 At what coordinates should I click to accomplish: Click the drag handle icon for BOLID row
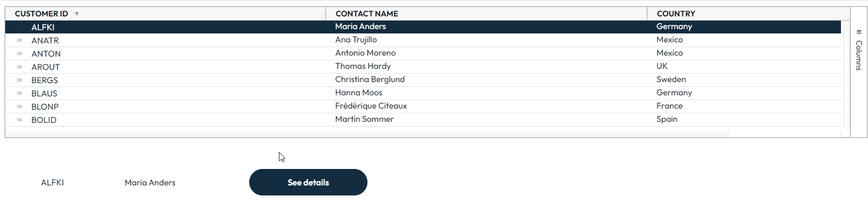pyautogui.click(x=20, y=120)
